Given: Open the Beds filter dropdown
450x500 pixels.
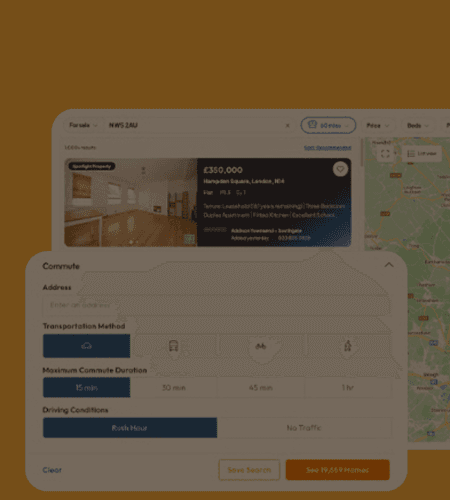Looking at the screenshot, I should click(x=417, y=125).
